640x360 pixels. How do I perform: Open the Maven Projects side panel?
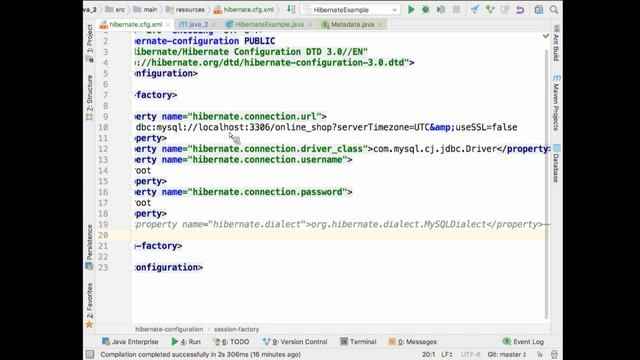pyautogui.click(x=556, y=103)
